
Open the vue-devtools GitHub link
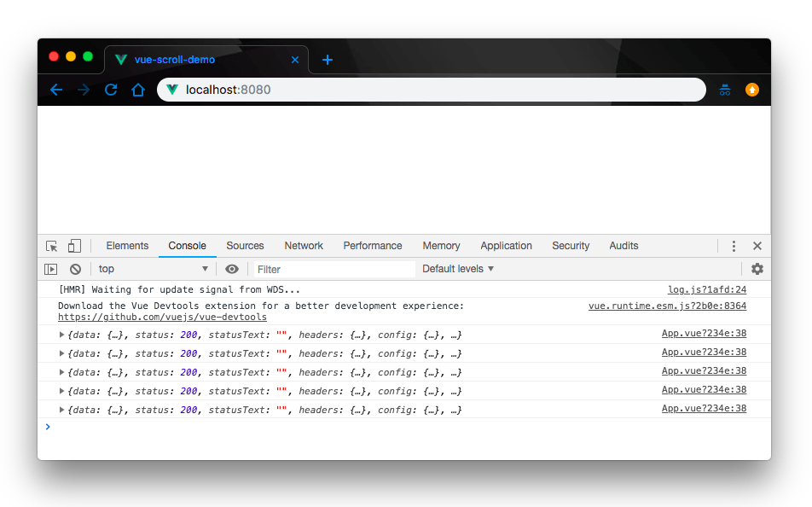162,317
